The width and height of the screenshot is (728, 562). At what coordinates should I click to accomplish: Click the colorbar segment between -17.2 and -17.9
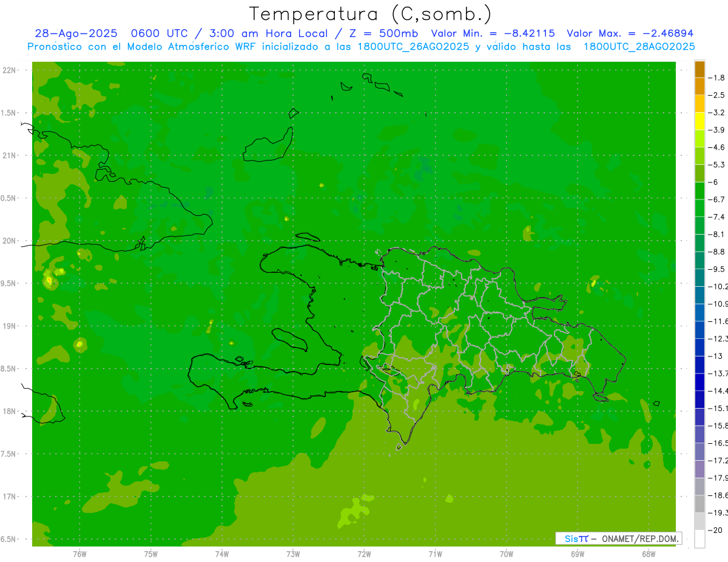699,469
